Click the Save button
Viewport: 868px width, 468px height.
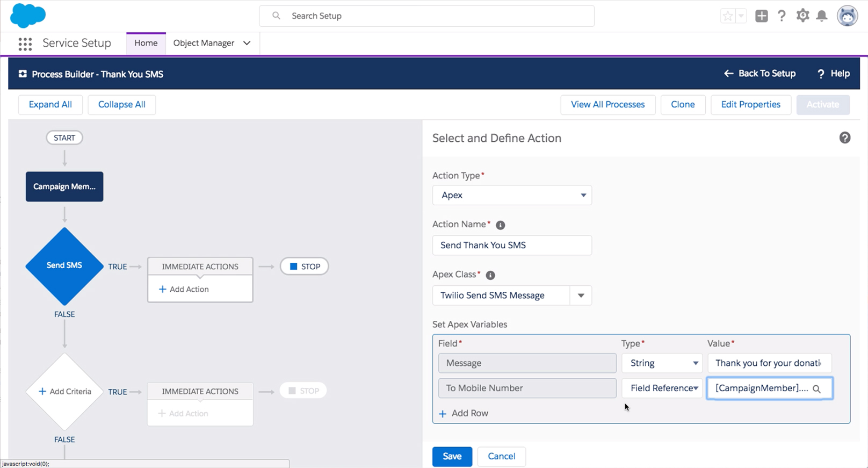click(x=452, y=456)
